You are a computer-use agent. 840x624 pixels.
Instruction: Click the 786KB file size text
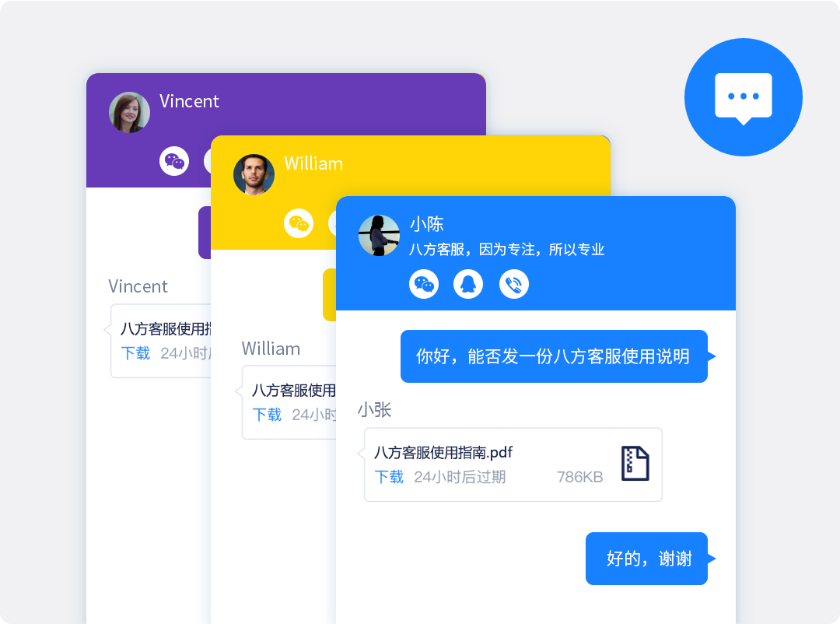click(579, 477)
